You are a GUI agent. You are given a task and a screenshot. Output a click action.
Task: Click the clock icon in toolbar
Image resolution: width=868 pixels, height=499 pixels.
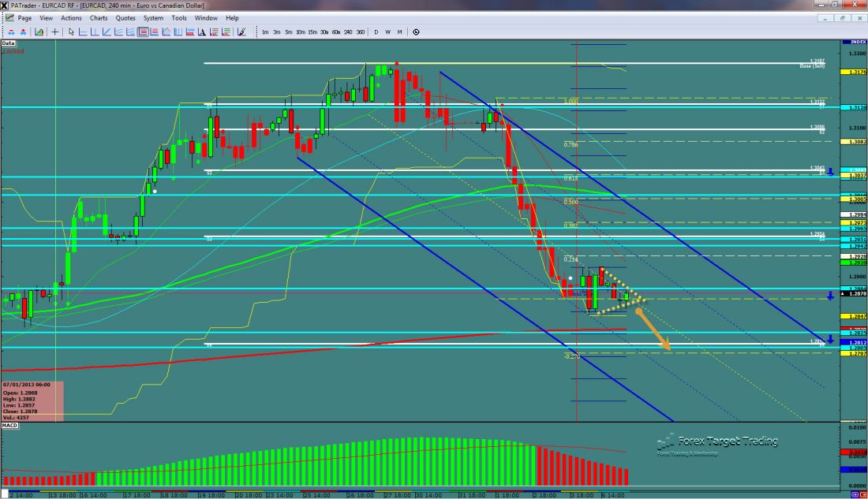click(416, 32)
